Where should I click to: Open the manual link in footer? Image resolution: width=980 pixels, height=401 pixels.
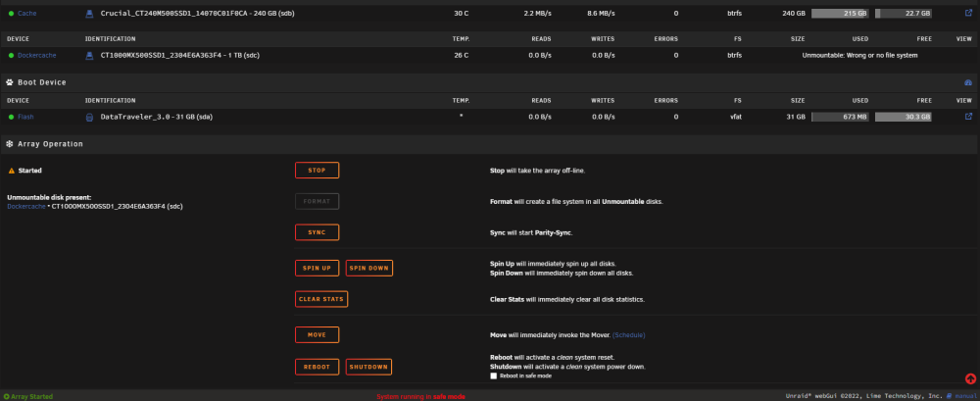tap(964, 396)
